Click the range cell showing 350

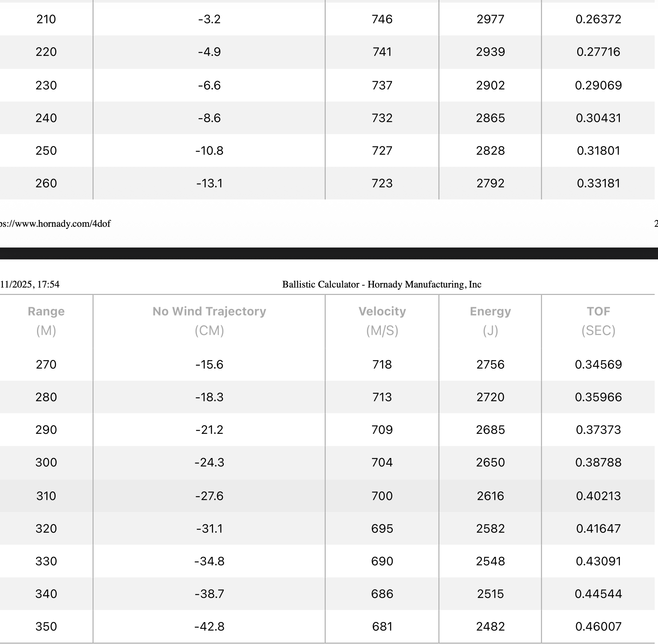[x=46, y=627]
